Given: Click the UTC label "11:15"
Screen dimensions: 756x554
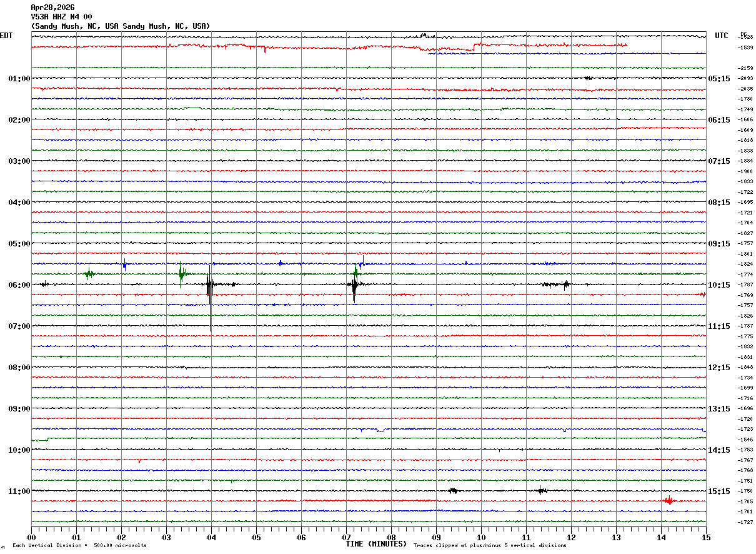Looking at the screenshot, I should [719, 326].
